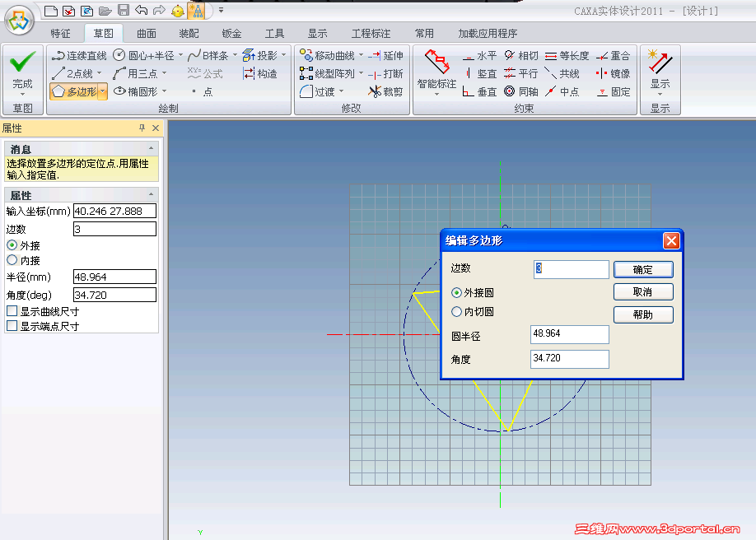The height and width of the screenshot is (540, 756).
Task: Click the 帮助 button
Action: pyautogui.click(x=643, y=314)
